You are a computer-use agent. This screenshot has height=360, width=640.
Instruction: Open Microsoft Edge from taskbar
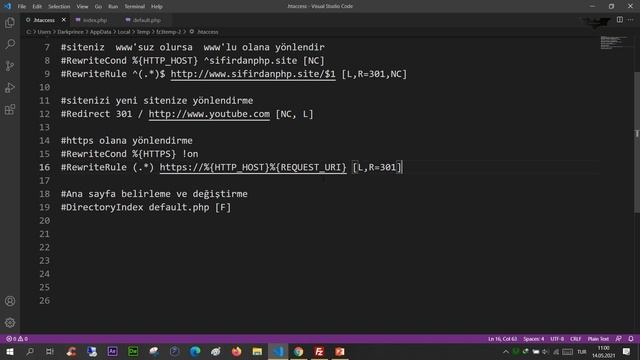pos(195,351)
